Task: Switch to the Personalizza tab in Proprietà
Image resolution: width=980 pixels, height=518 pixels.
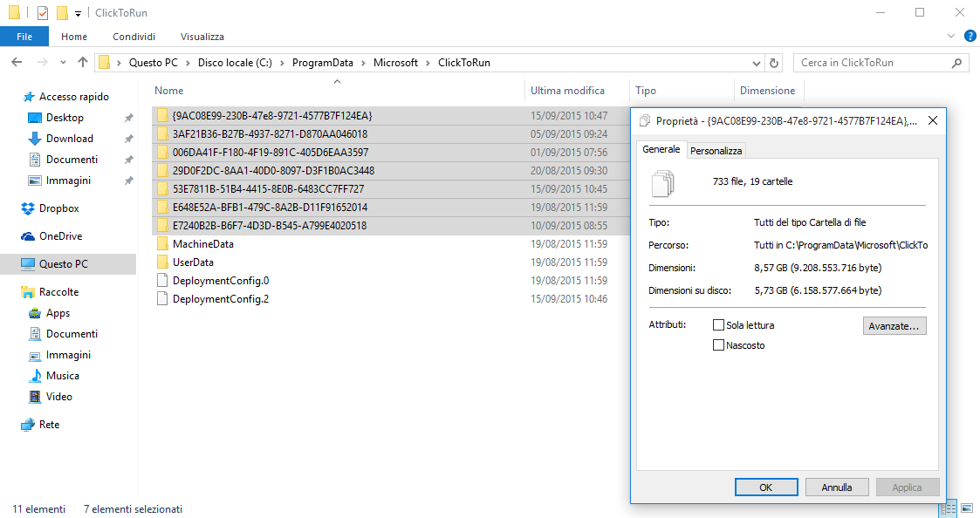Action: pyautogui.click(x=716, y=151)
